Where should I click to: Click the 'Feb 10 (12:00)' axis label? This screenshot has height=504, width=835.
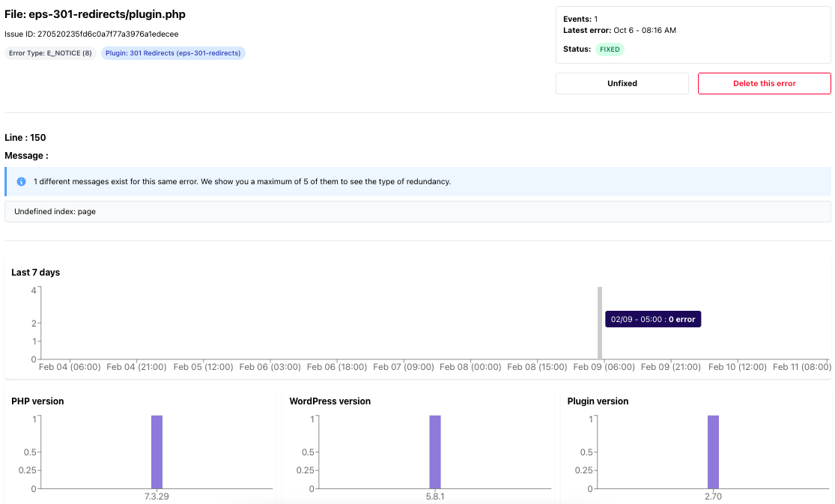tap(738, 367)
